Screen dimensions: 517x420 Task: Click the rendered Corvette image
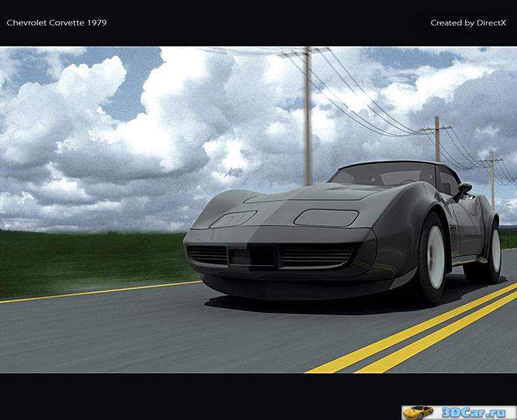[258, 209]
